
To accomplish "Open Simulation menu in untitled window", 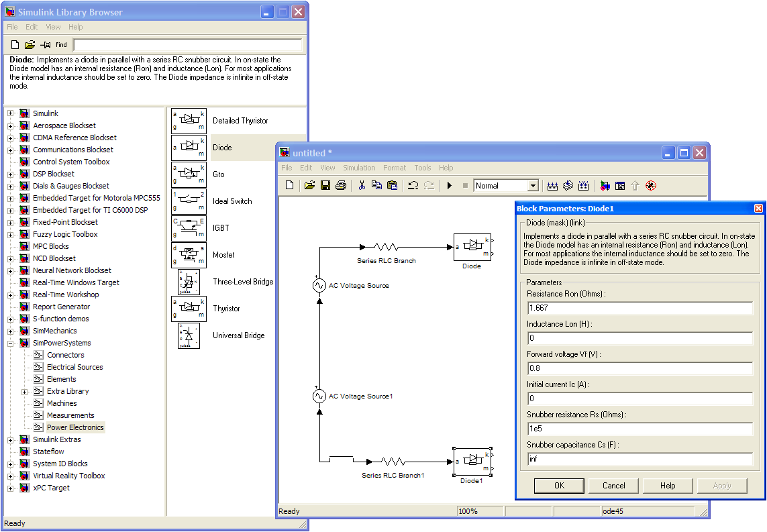I will 359,168.
